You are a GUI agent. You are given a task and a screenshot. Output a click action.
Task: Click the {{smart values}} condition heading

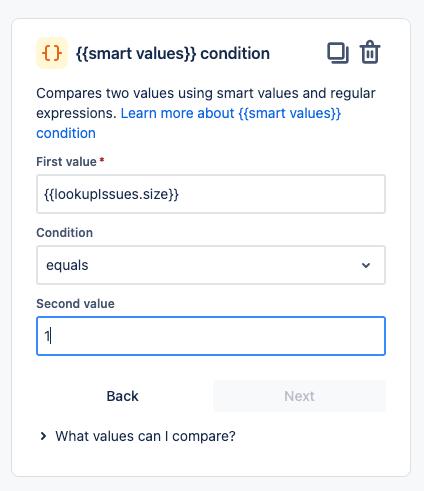tap(173, 53)
